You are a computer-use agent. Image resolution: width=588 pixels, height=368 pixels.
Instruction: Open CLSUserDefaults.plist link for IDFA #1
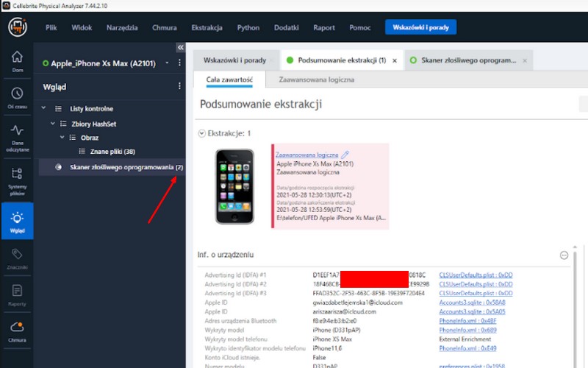pyautogui.click(x=476, y=275)
